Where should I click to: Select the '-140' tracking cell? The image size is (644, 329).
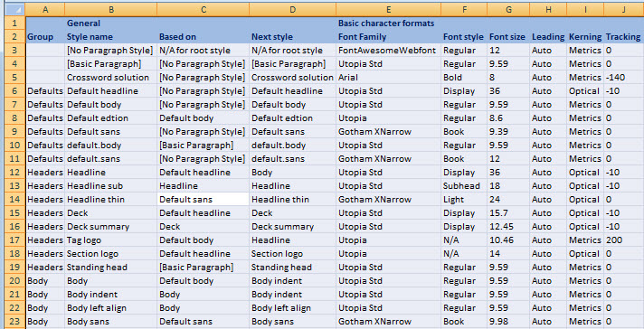point(623,77)
